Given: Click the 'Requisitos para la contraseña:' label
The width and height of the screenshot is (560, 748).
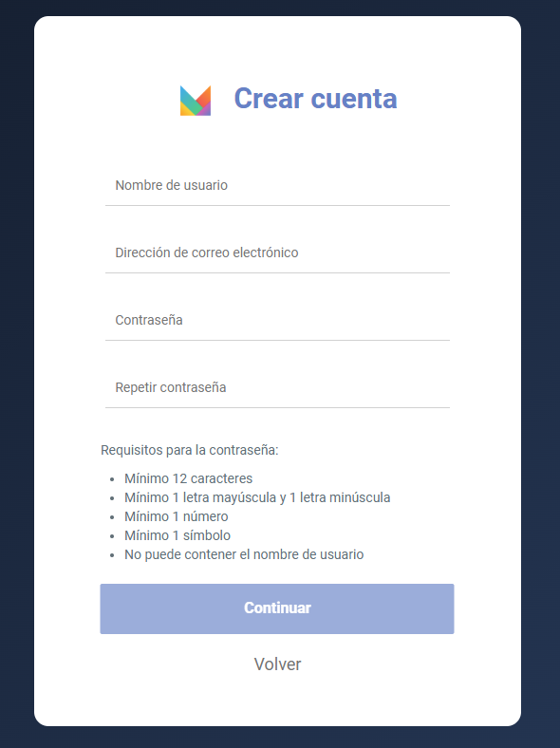Looking at the screenshot, I should (x=190, y=450).
